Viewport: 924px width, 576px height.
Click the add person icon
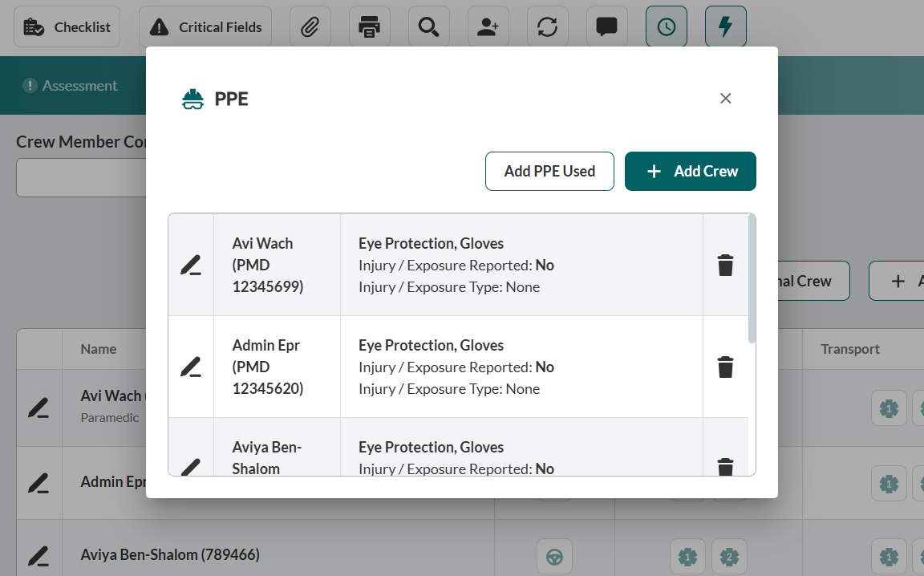[488, 27]
